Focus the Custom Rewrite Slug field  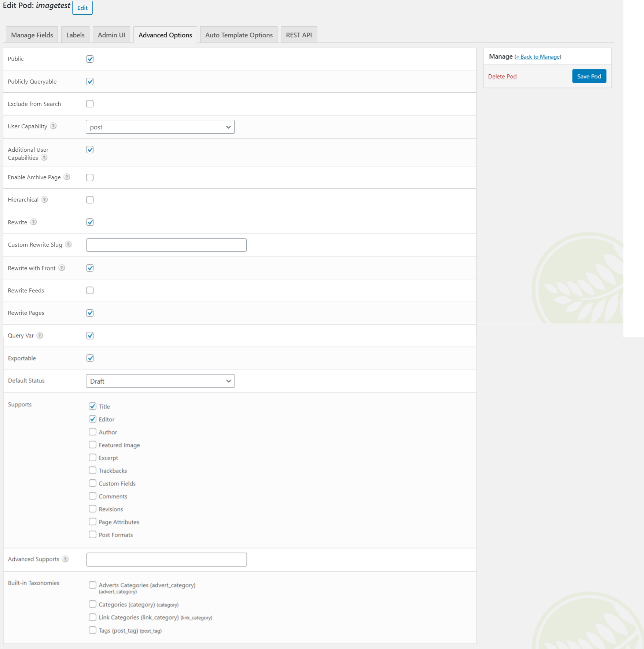pyautogui.click(x=166, y=245)
